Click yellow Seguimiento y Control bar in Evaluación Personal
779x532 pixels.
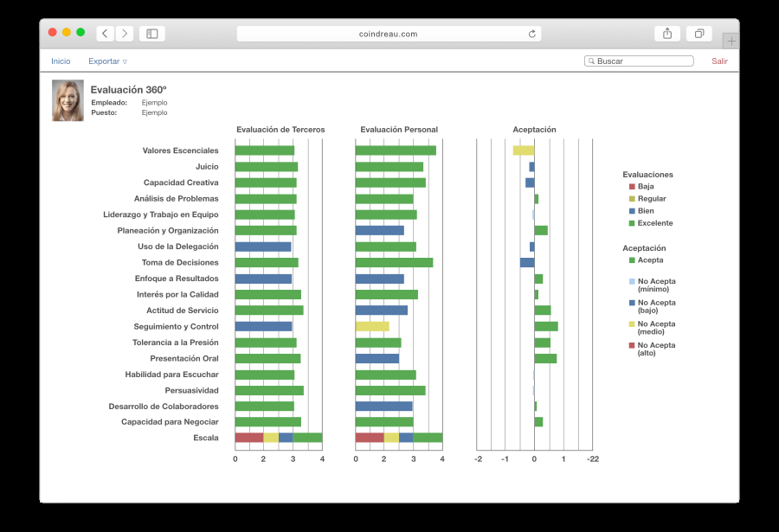(x=372, y=326)
